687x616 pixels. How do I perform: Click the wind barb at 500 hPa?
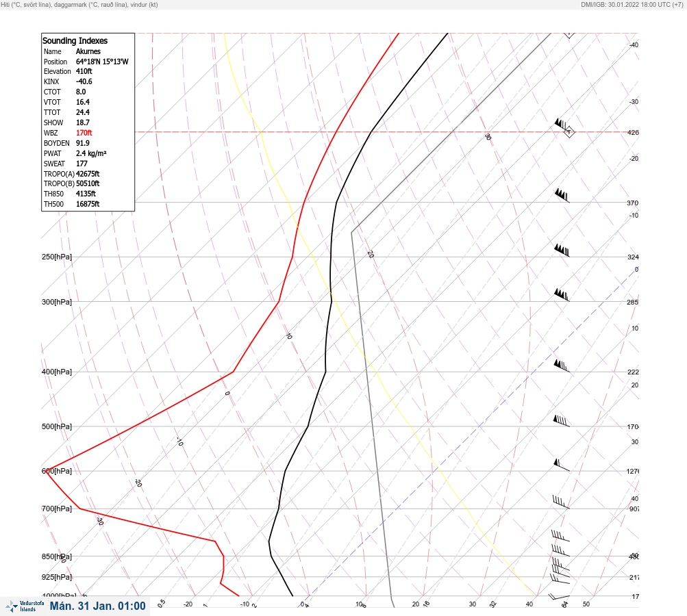562,421
